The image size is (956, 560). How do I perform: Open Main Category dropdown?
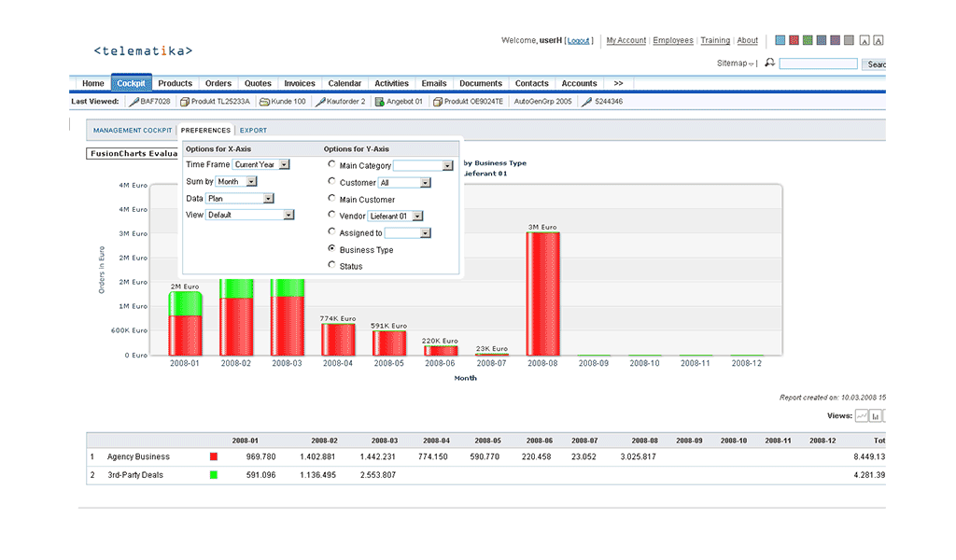423,166
